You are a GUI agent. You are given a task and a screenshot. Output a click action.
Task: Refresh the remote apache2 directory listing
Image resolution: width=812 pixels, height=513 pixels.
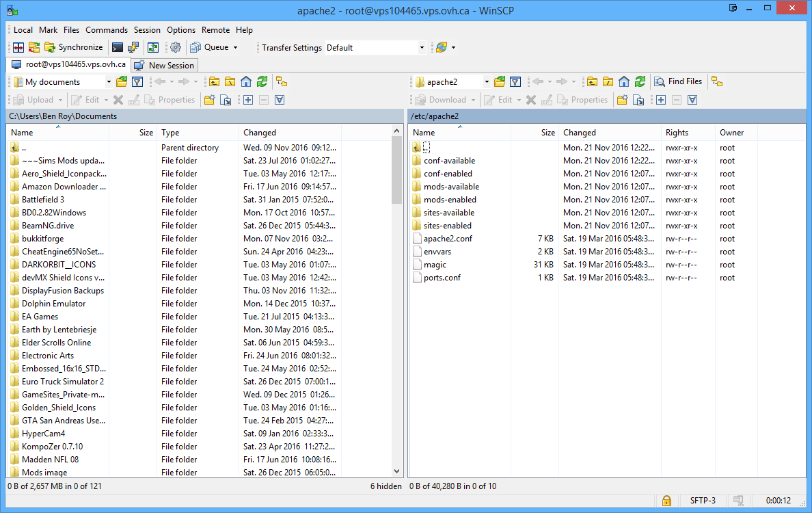(x=640, y=81)
